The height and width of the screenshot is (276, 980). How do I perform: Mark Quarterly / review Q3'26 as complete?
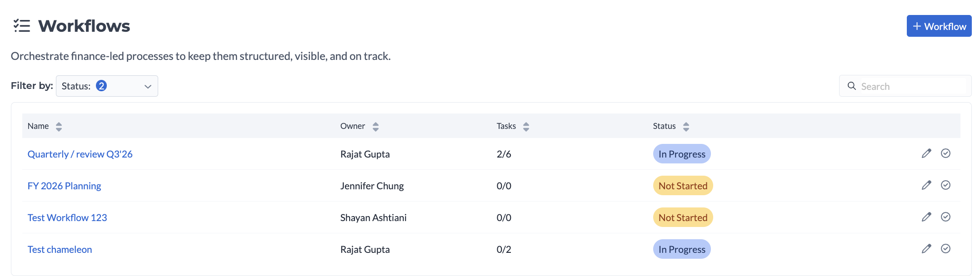945,153
